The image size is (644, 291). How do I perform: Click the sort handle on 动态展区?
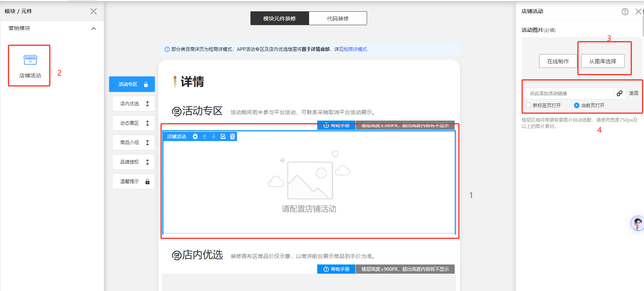click(x=147, y=123)
